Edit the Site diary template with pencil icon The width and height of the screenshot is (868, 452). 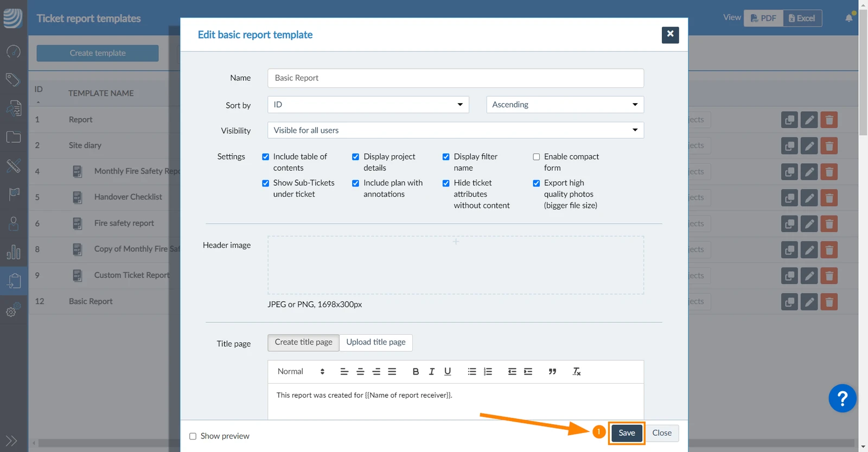tap(809, 145)
